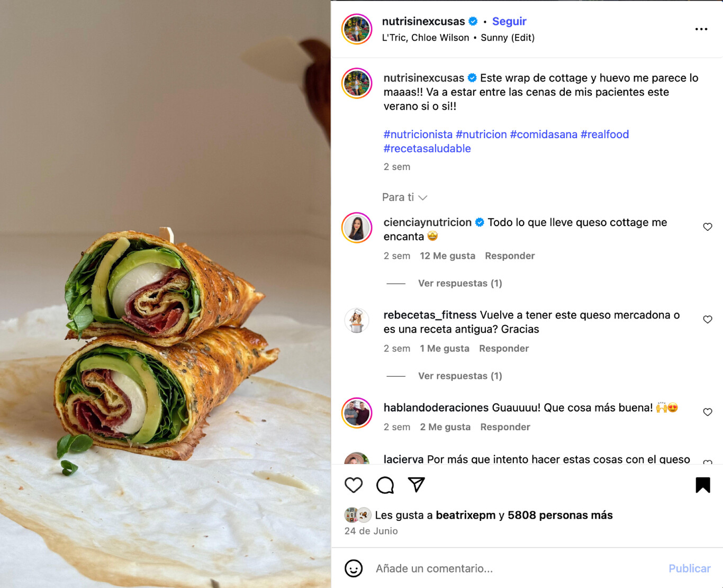This screenshot has width=723, height=588.
Task: Unsave the post using the bookmark icon
Action: [x=702, y=484]
